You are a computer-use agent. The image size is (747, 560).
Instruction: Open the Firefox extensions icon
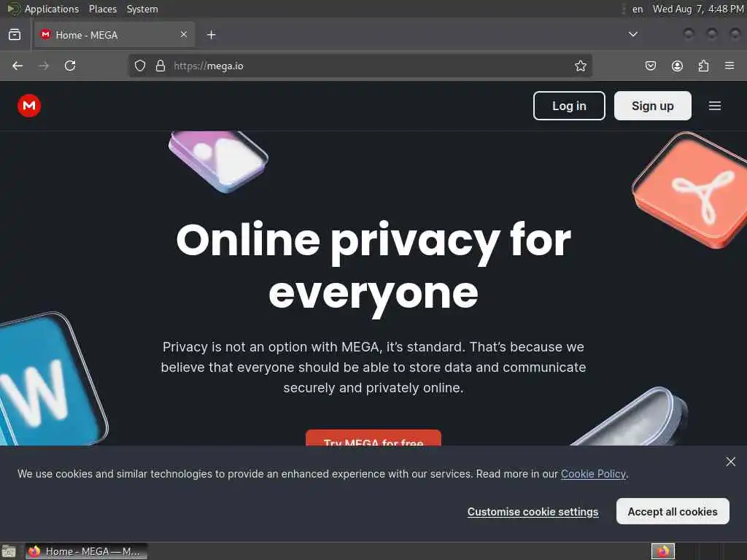tap(703, 66)
